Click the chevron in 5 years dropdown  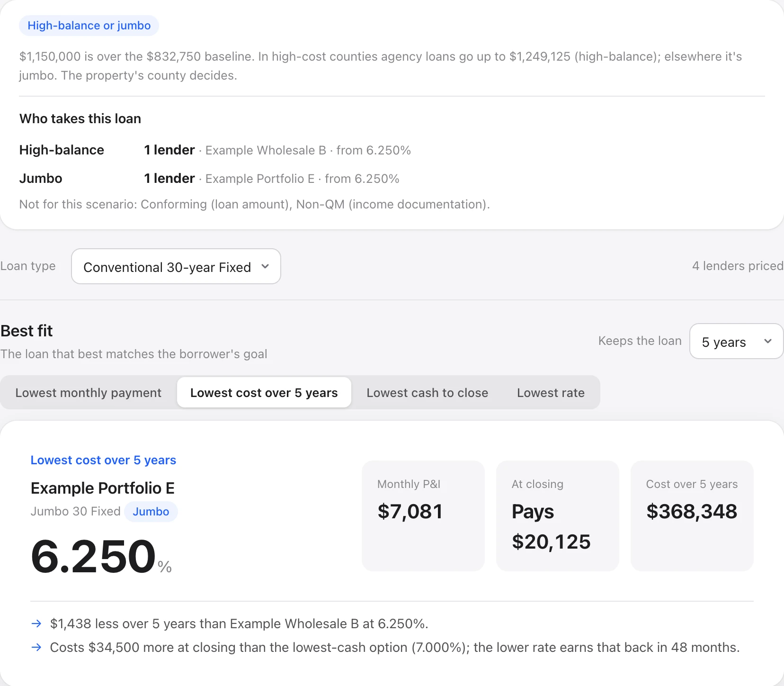pos(768,341)
